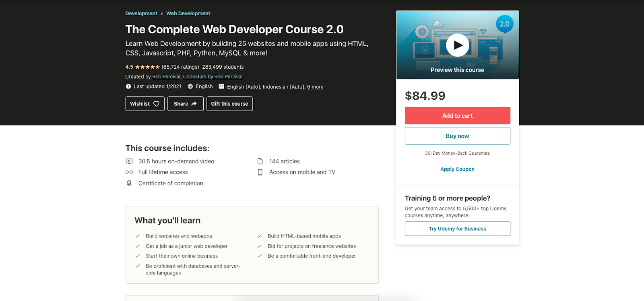Click the 2.0 badge on course thumbnail
The height and width of the screenshot is (301, 644).
point(504,24)
